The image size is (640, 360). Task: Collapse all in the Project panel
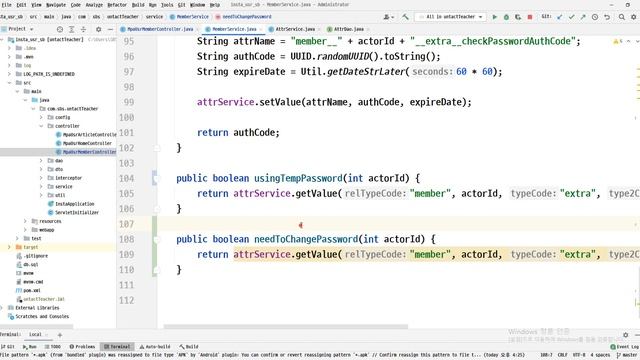coord(83,29)
